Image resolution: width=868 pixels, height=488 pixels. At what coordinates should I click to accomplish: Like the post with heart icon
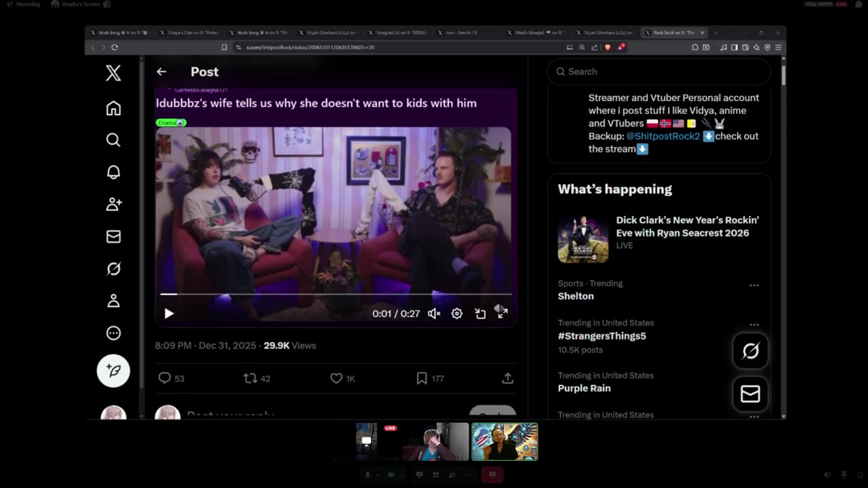[x=342, y=378]
